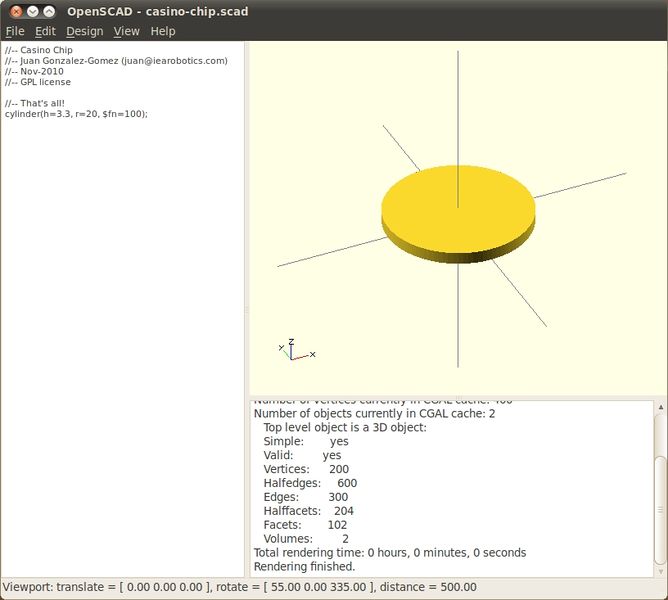Maximize the OpenSCAD window
Viewport: 668px width, 600px height.
[48, 11]
